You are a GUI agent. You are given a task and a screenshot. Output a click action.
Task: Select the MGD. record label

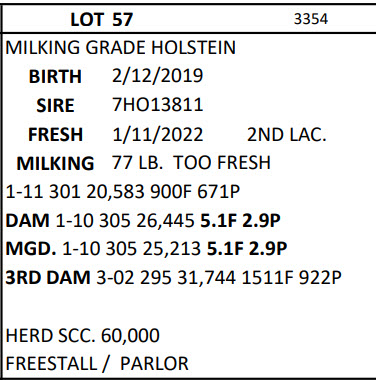[31, 249]
